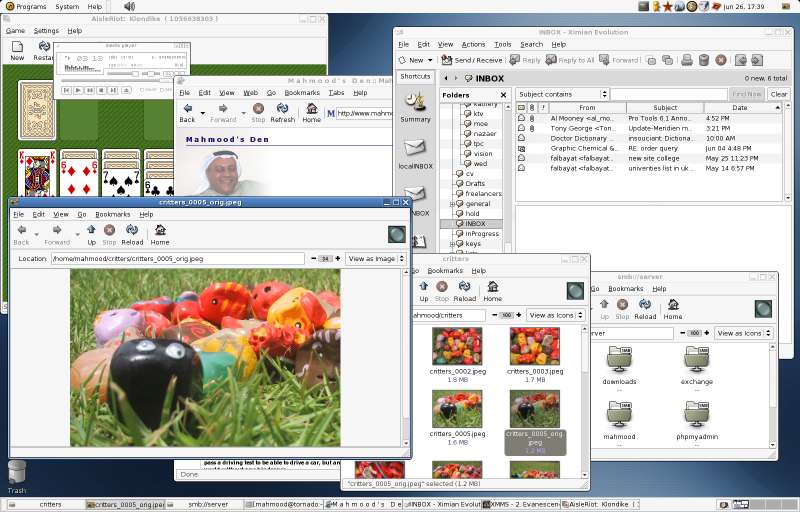Open the Bookmarks menu in image viewer

pyautogui.click(x=112, y=214)
